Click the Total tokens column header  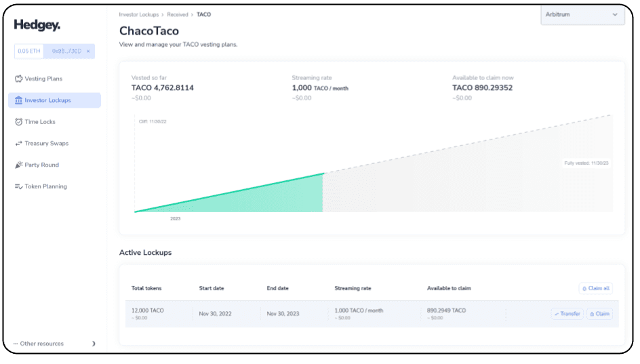point(146,289)
